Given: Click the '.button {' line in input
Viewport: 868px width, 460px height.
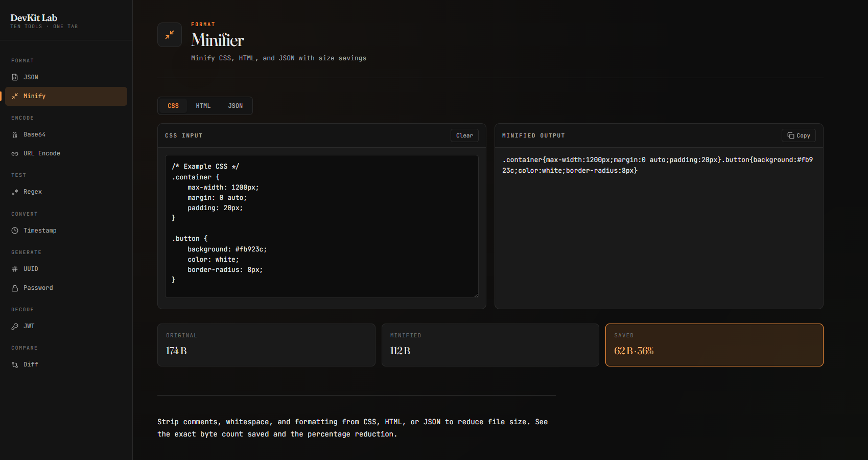Looking at the screenshot, I should pyautogui.click(x=190, y=239).
